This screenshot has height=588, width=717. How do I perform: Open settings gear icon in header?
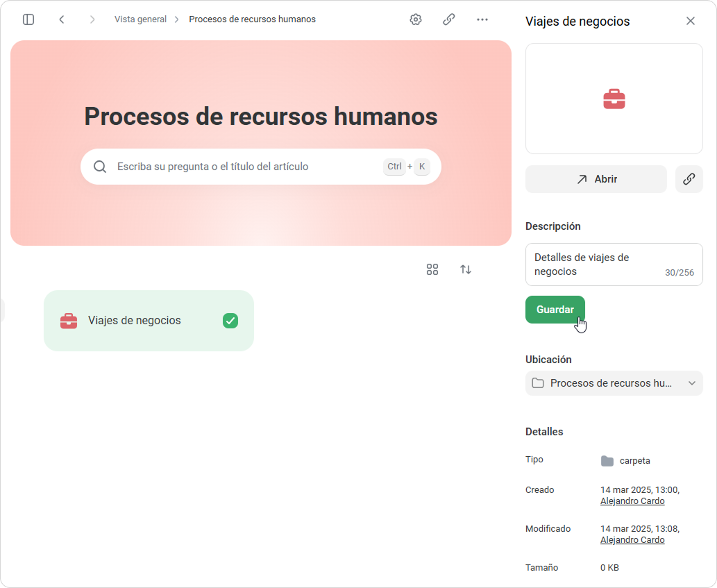[x=416, y=19]
